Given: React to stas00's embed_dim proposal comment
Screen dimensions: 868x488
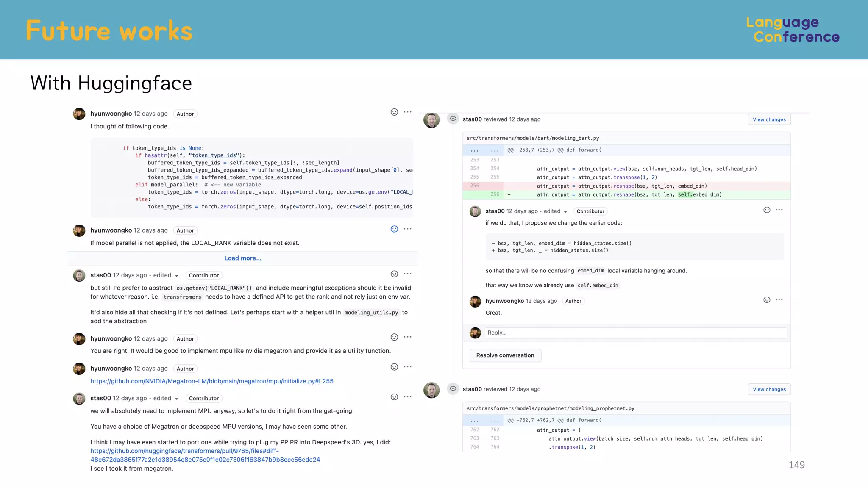Looking at the screenshot, I should click(767, 210).
